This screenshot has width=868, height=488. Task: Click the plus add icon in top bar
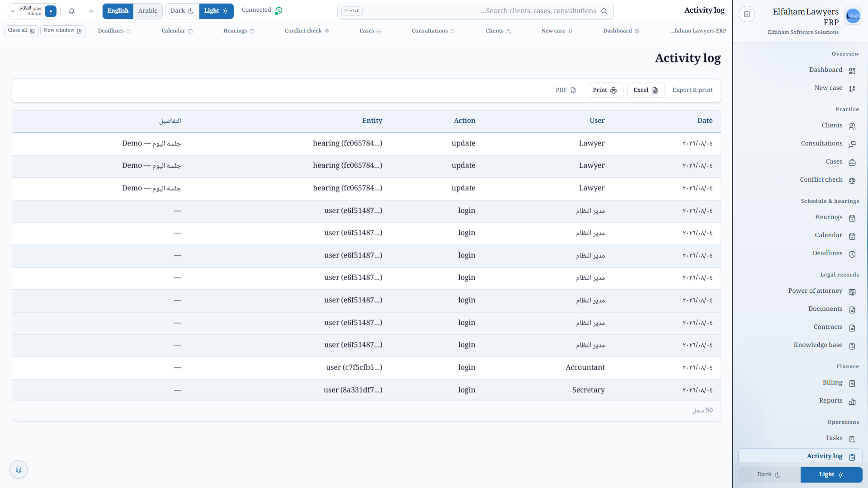click(x=91, y=11)
